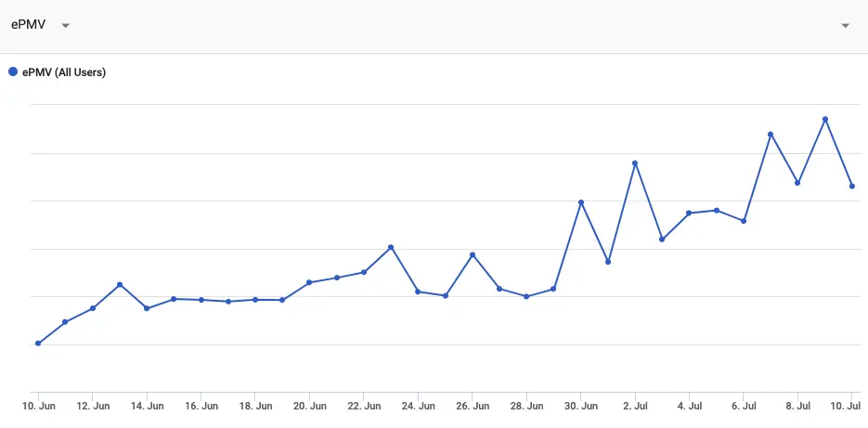Image resolution: width=868 pixels, height=428 pixels.
Task: Click the 23 June peak data point
Action: coord(391,247)
